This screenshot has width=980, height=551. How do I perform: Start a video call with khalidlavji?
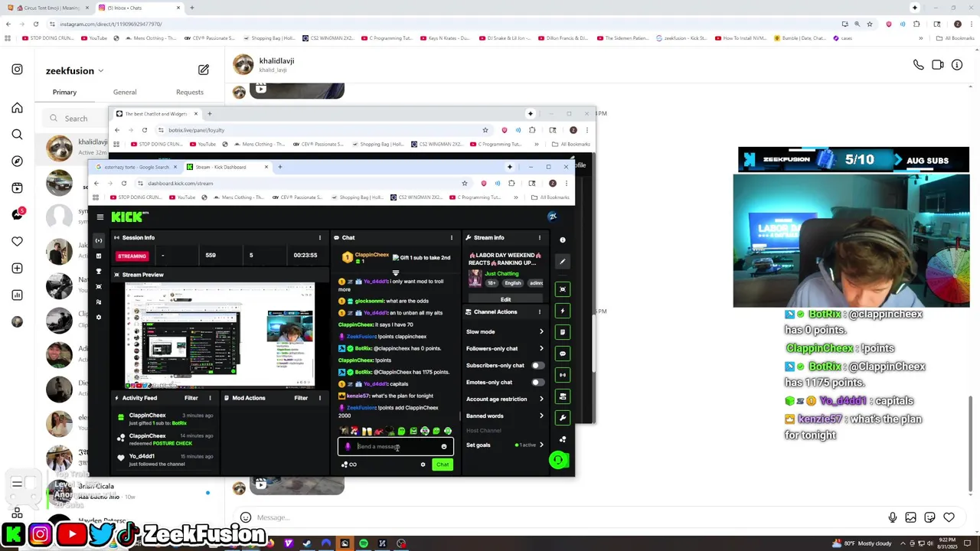[x=938, y=65]
